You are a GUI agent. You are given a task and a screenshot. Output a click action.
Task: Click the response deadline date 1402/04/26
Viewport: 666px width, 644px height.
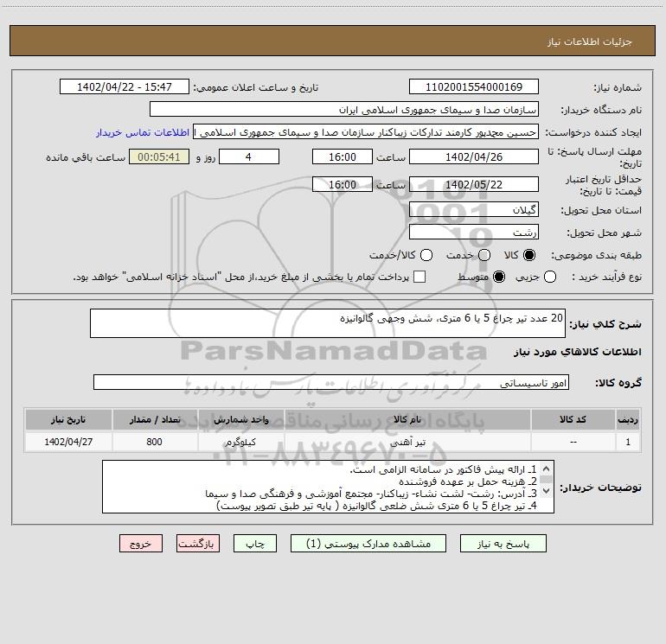click(474, 156)
